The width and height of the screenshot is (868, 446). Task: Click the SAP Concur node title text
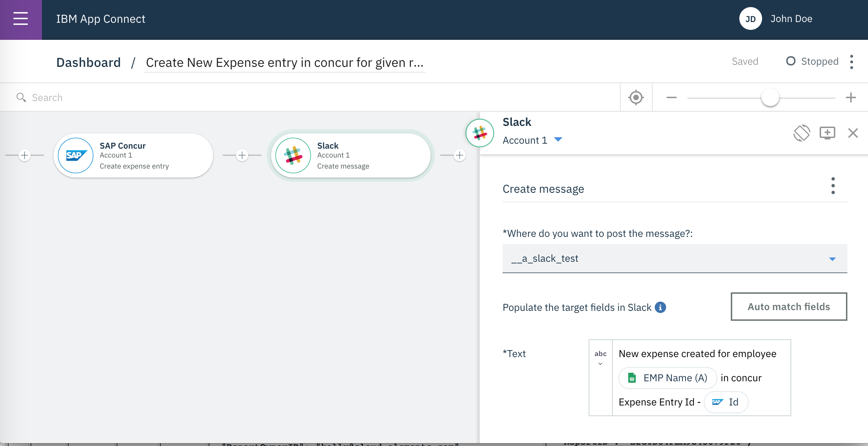pos(123,146)
